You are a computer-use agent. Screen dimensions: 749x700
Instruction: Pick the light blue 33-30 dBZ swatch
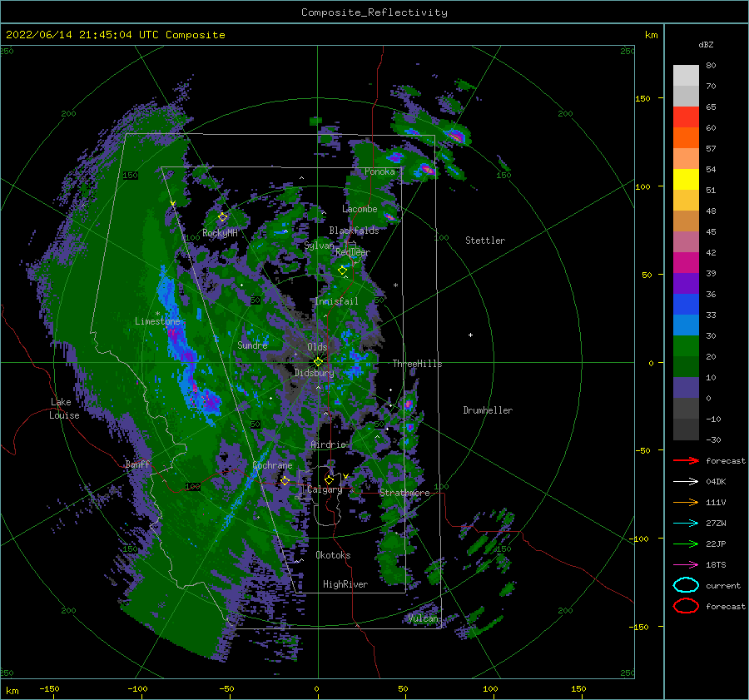(x=686, y=325)
